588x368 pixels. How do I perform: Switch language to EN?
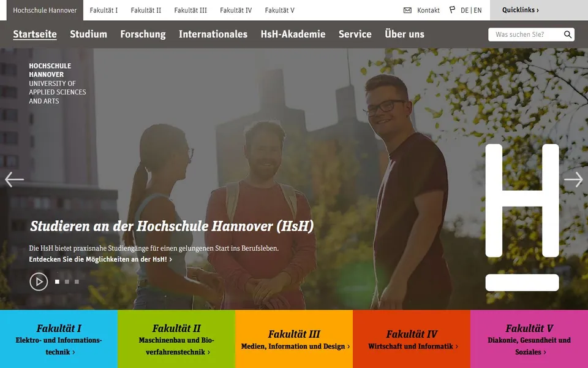478,10
